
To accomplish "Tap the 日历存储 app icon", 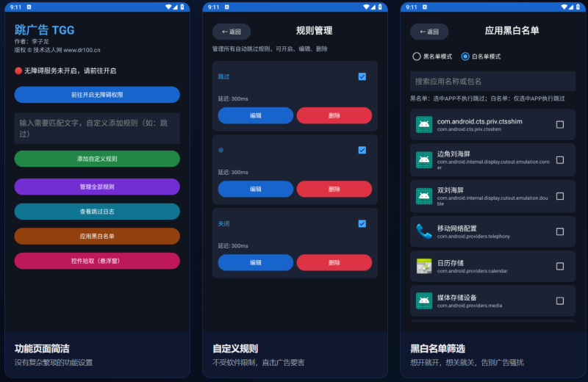I will 424,266.
